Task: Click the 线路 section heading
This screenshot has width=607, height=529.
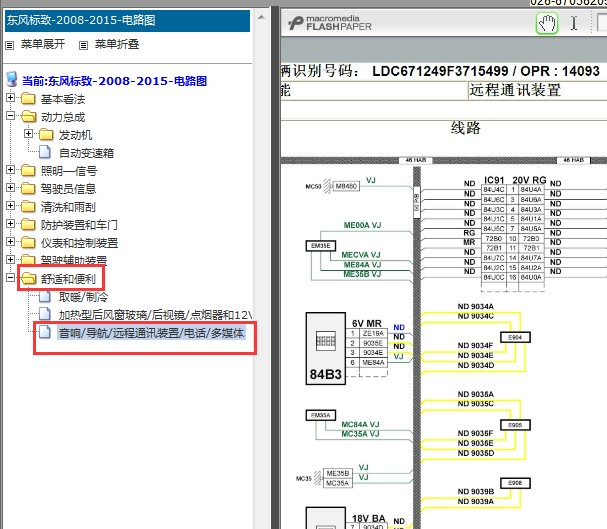Action: coord(465,128)
